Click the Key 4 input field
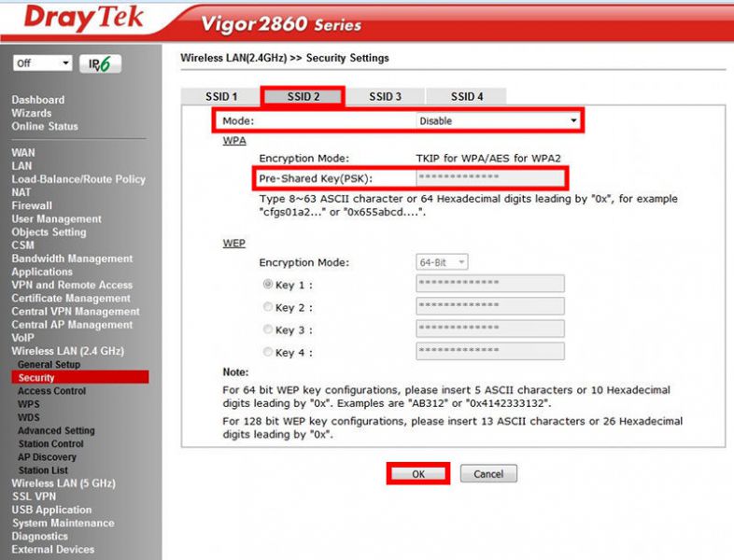This screenshot has width=734, height=560. coord(489,351)
